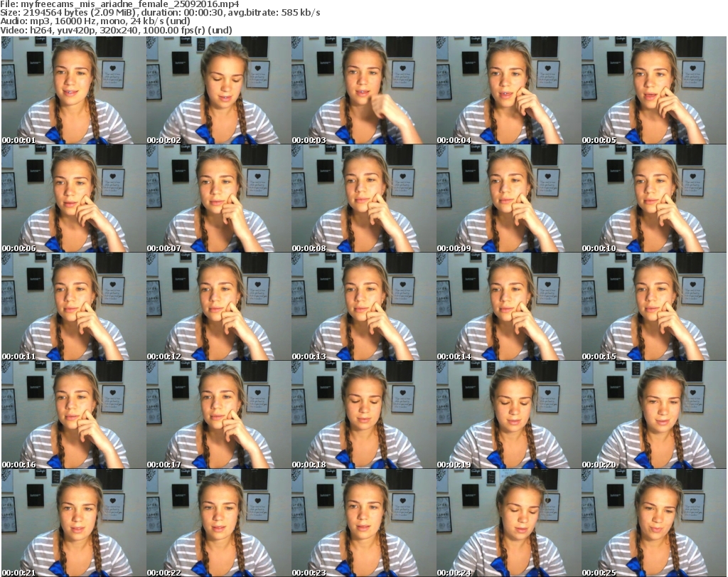Open the thumbnail timestamped 00:00:03
This screenshot has height=577, width=728.
point(363,90)
